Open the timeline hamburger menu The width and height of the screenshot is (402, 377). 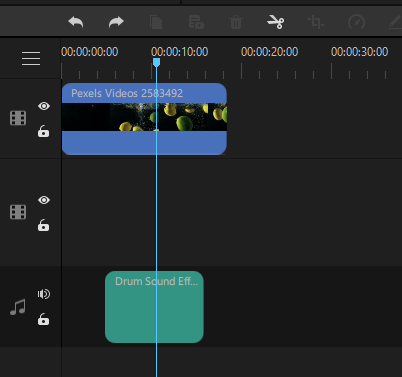(31, 59)
